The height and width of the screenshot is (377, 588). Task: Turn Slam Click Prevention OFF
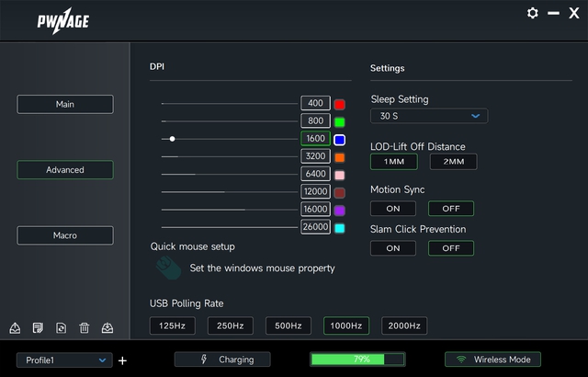coord(451,248)
